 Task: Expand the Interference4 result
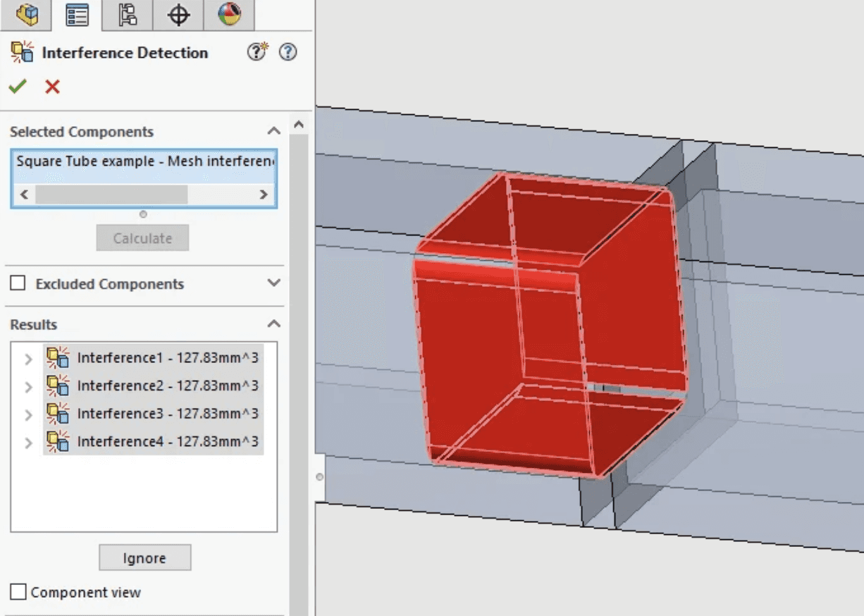(28, 443)
